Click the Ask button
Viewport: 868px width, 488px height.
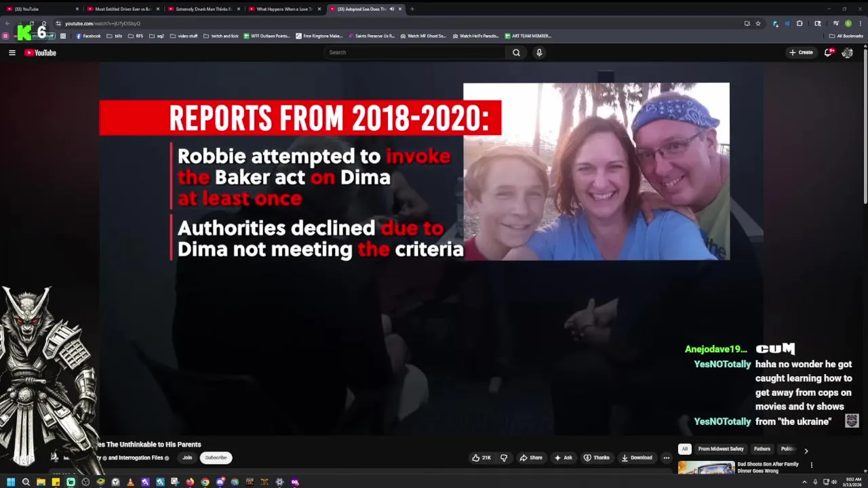pyautogui.click(x=564, y=457)
